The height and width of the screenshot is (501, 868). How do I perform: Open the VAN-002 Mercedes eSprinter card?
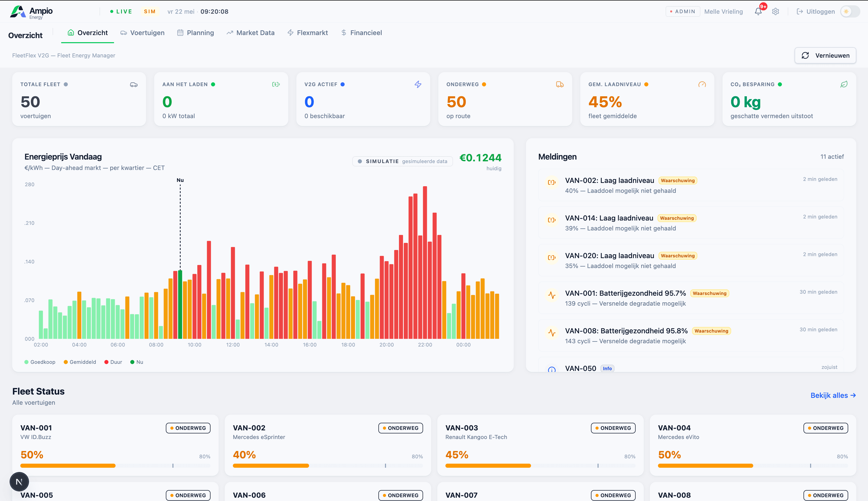pyautogui.click(x=328, y=445)
